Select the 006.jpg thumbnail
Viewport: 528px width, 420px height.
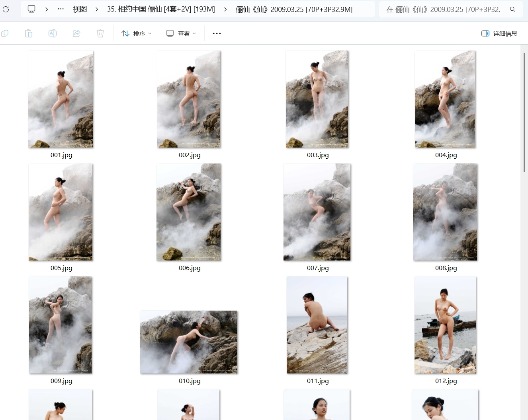(x=189, y=212)
